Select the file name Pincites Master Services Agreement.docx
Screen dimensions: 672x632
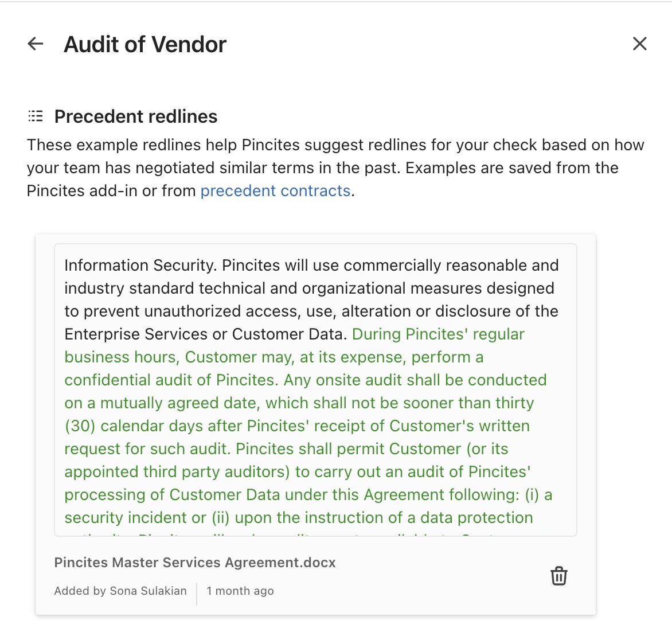(194, 563)
